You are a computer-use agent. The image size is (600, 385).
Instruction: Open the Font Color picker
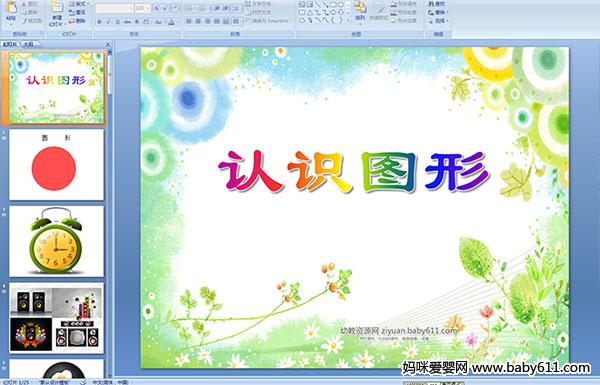pos(171,22)
